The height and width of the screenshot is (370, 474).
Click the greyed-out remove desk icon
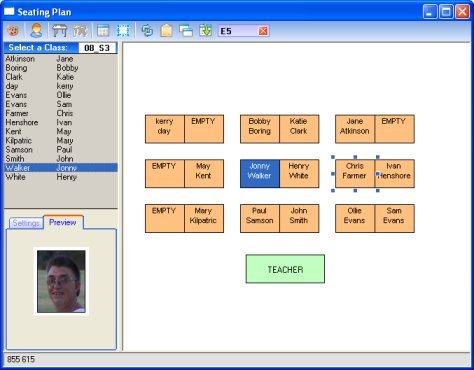tap(80, 31)
